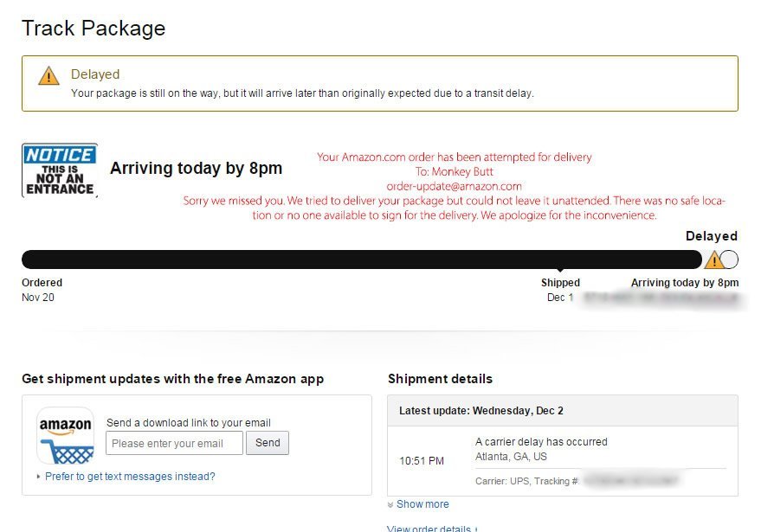Click the Amazon app cart icon
Screen dimensions: 774x532
tap(66, 435)
